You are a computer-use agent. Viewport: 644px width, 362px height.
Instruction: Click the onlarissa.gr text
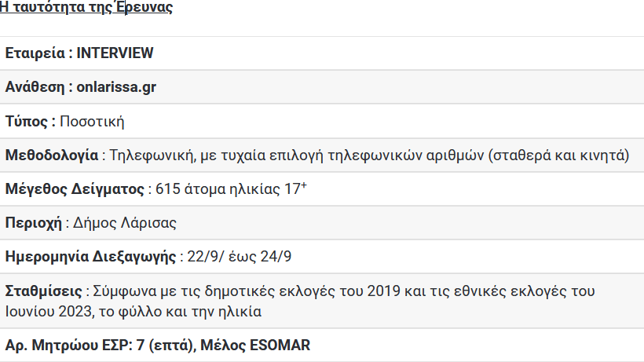tap(116, 87)
